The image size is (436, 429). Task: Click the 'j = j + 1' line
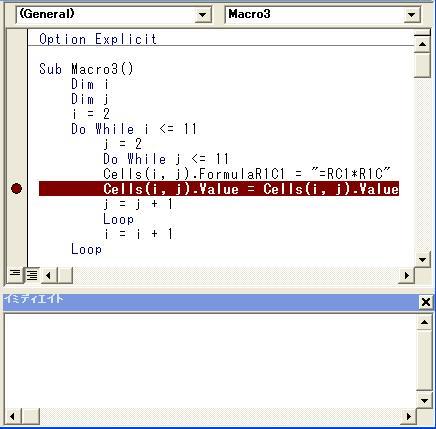138,204
